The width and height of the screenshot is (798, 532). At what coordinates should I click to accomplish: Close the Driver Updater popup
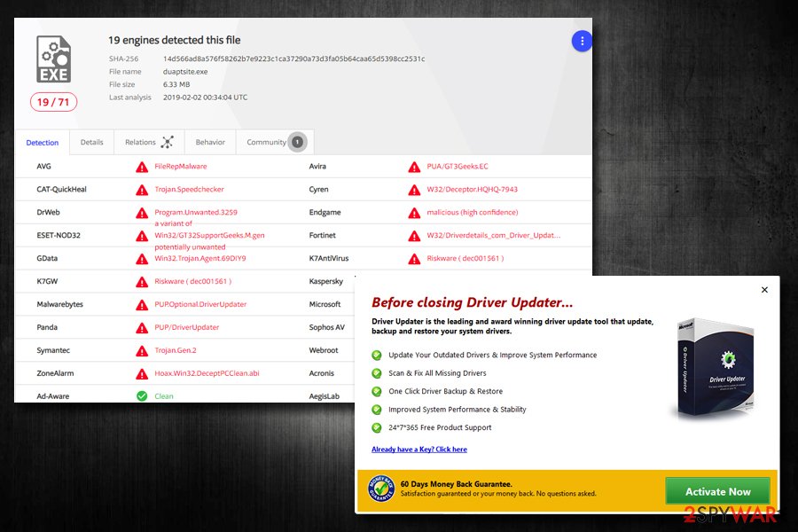click(x=764, y=290)
